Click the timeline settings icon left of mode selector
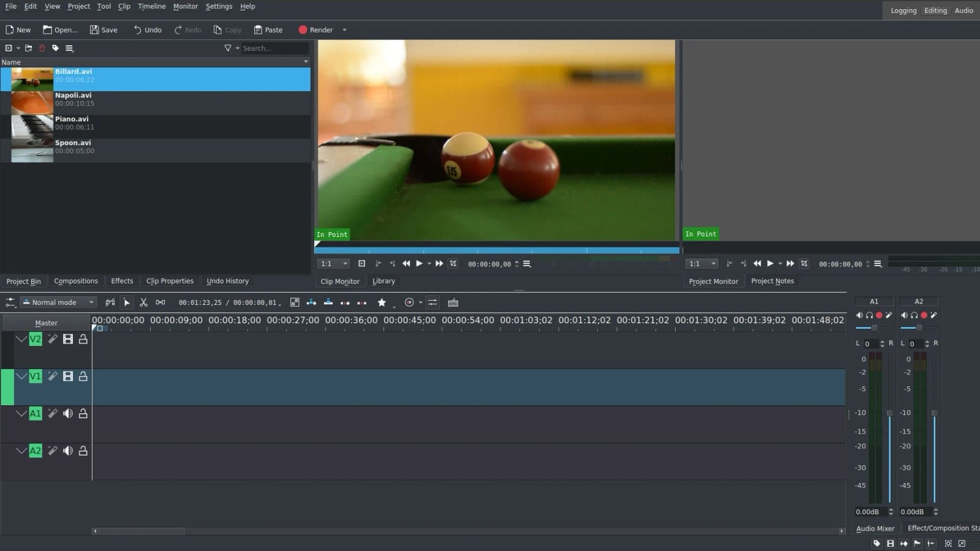980x551 pixels. tap(10, 302)
